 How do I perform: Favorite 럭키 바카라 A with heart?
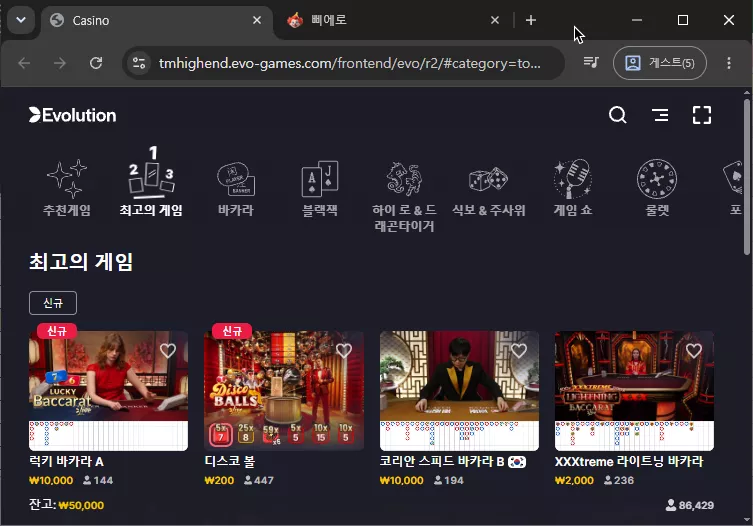pos(168,351)
